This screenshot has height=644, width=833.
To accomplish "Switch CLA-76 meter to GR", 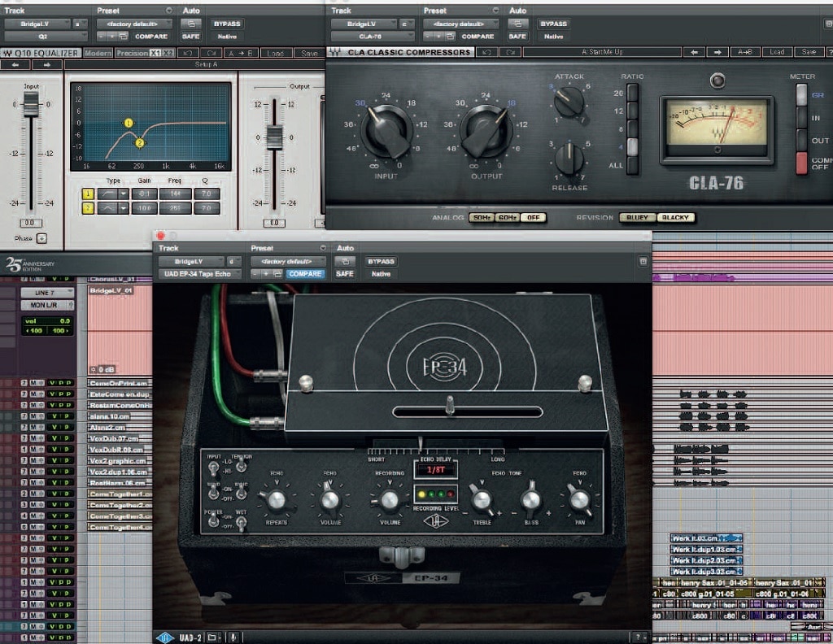I will [801, 95].
